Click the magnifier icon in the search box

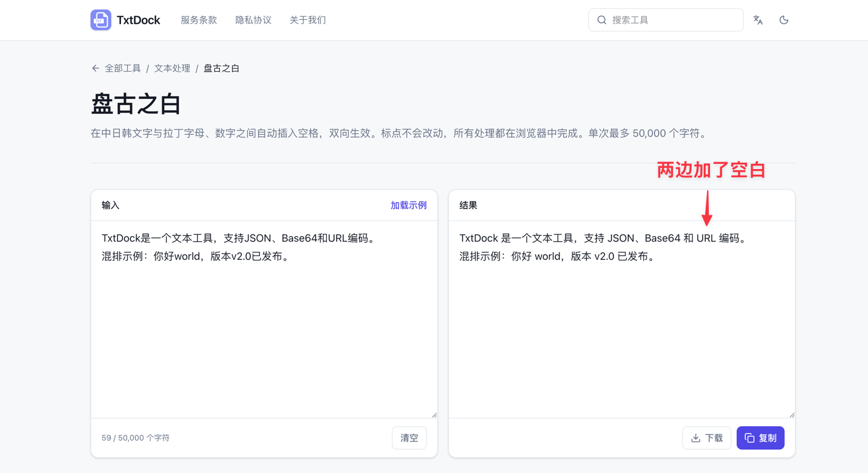coord(602,20)
